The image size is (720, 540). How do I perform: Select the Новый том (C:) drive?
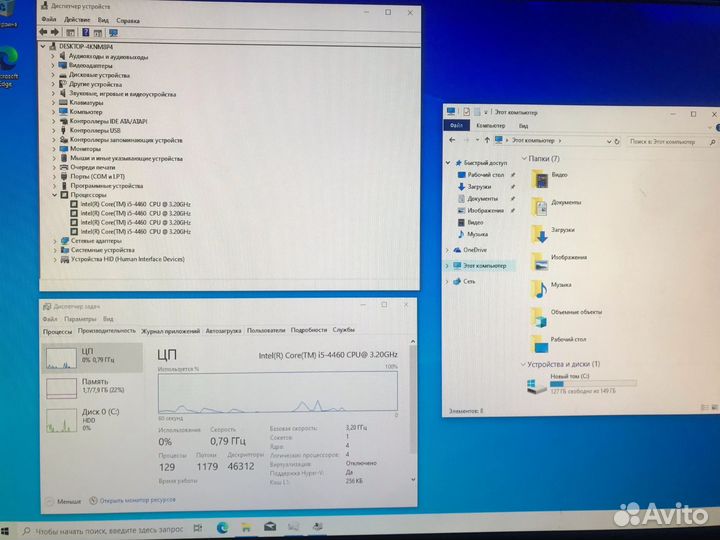pos(582,383)
